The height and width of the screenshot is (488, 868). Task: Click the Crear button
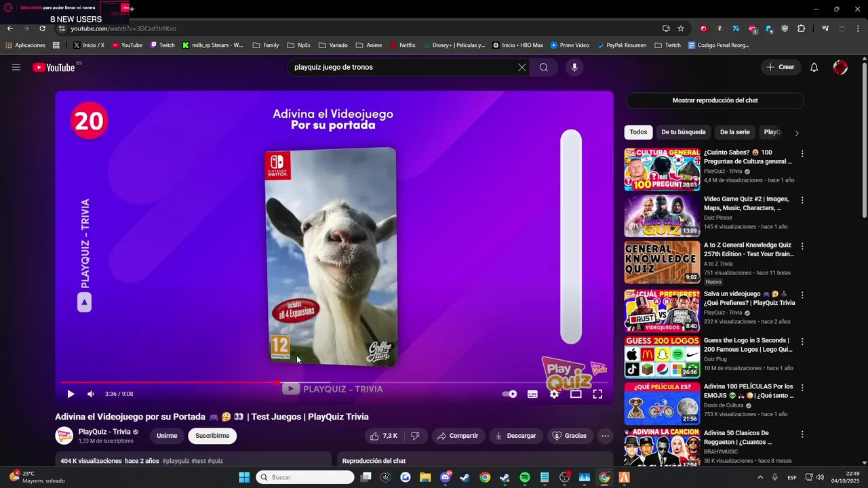tap(780, 67)
